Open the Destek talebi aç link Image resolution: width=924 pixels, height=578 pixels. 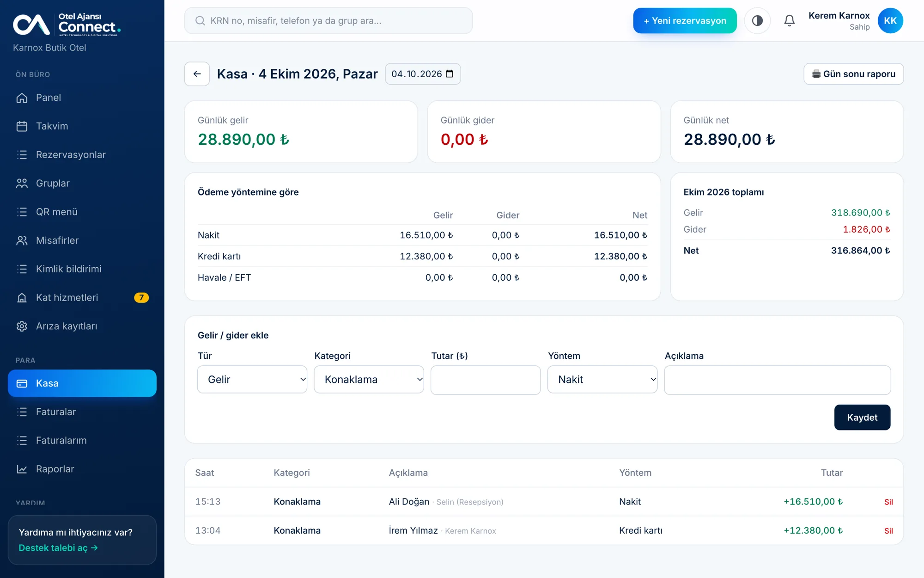click(x=58, y=548)
